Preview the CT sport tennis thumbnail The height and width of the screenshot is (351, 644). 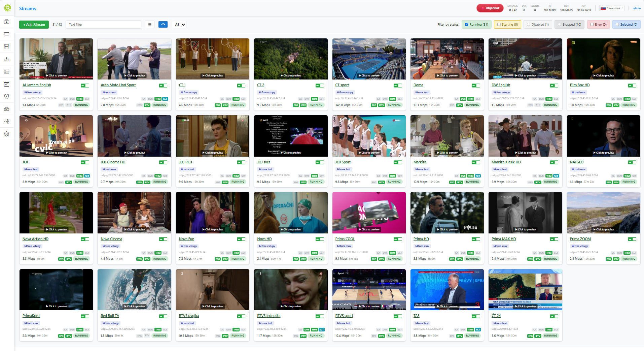coord(369,59)
